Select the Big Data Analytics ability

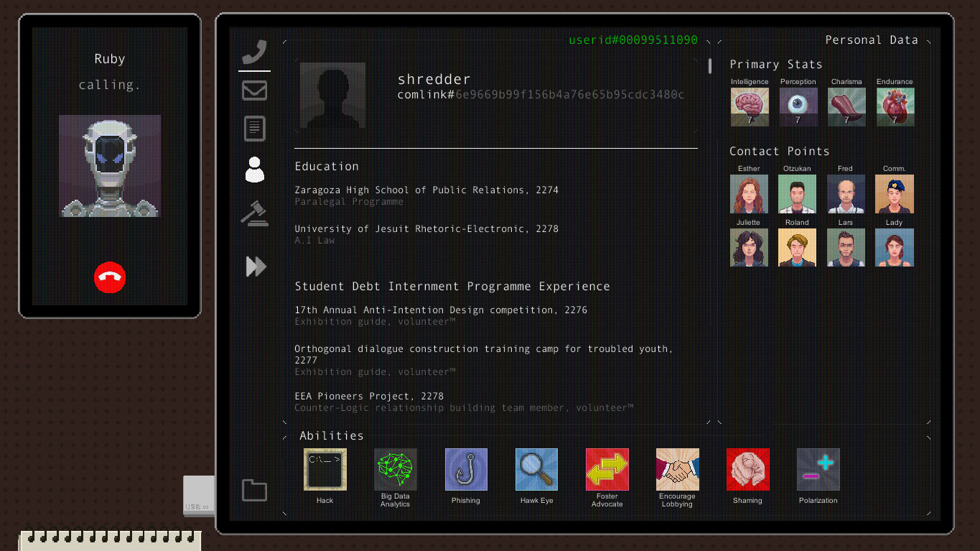(x=395, y=469)
